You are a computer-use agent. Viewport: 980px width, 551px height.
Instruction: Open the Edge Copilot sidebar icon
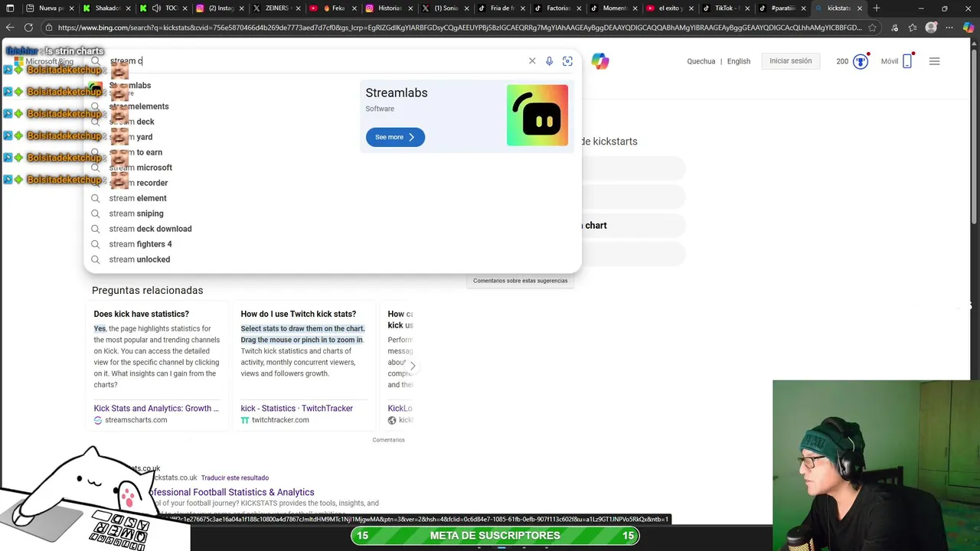click(x=969, y=28)
